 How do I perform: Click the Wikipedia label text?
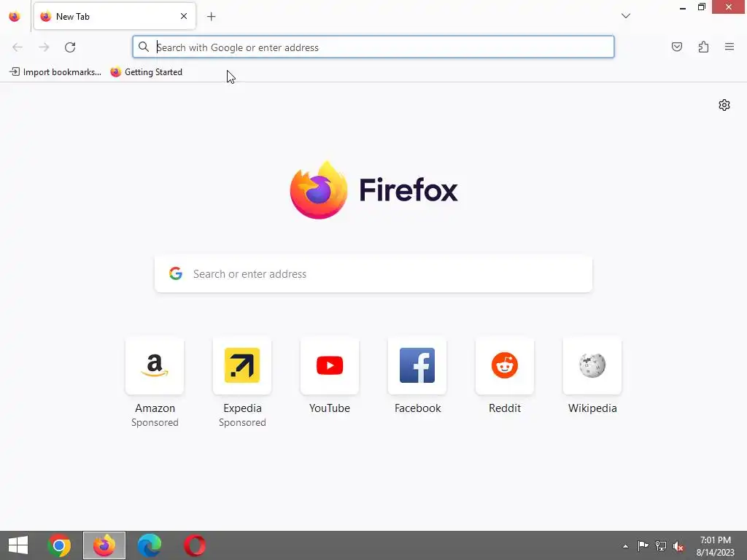pos(592,408)
